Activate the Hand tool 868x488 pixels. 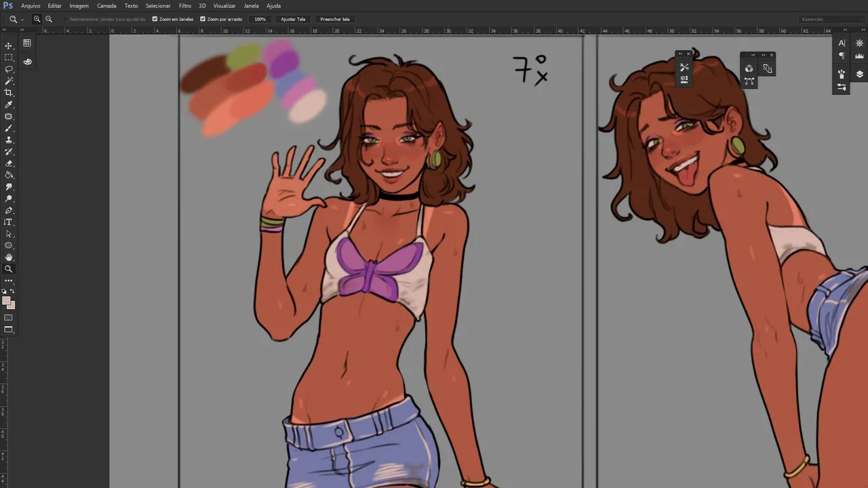pos(9,258)
